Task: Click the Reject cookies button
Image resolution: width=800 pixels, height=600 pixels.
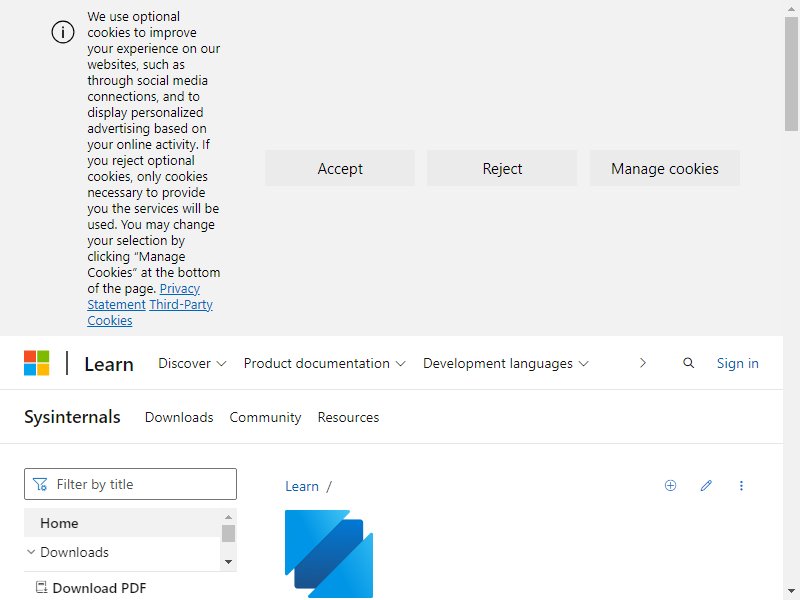Action: [502, 168]
